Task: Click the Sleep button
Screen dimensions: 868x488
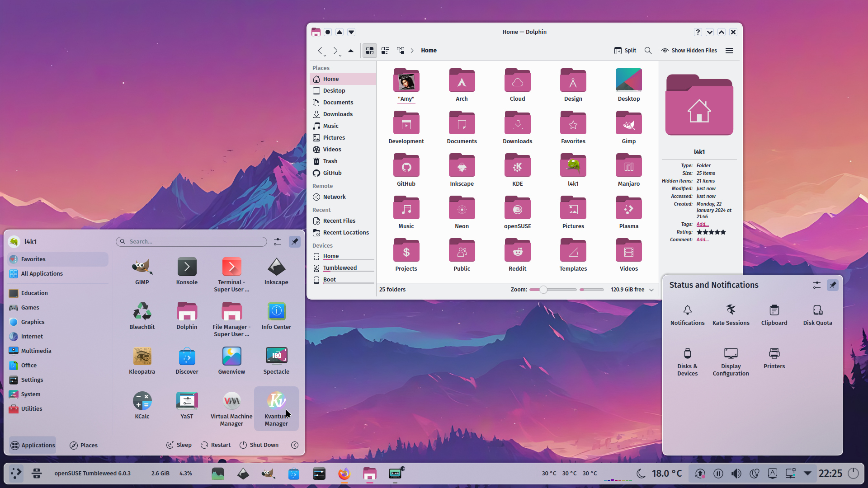Action: [x=179, y=445]
